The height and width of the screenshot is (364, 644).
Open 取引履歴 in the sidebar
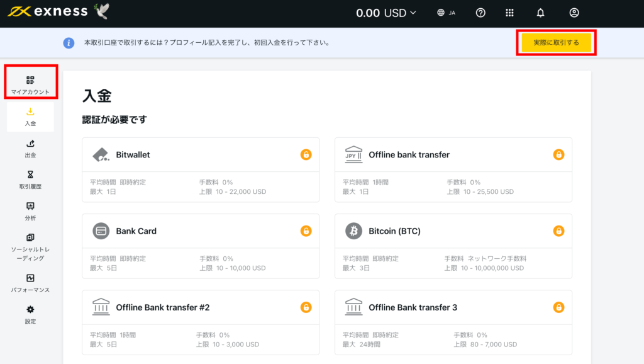click(30, 179)
